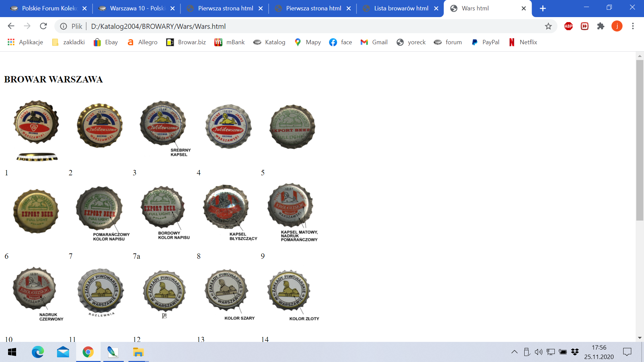
Task: Open the Windows Start menu
Action: coord(12,352)
